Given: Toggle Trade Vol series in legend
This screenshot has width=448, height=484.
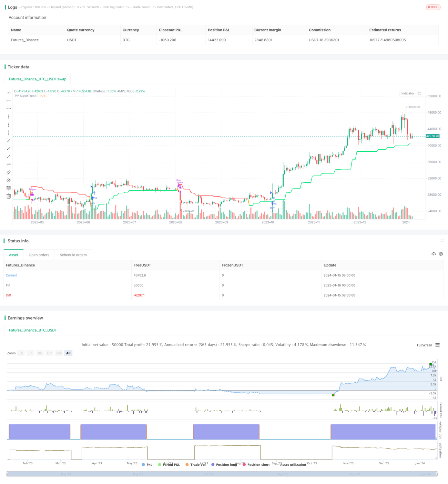Looking at the screenshot, I should tap(195, 465).
